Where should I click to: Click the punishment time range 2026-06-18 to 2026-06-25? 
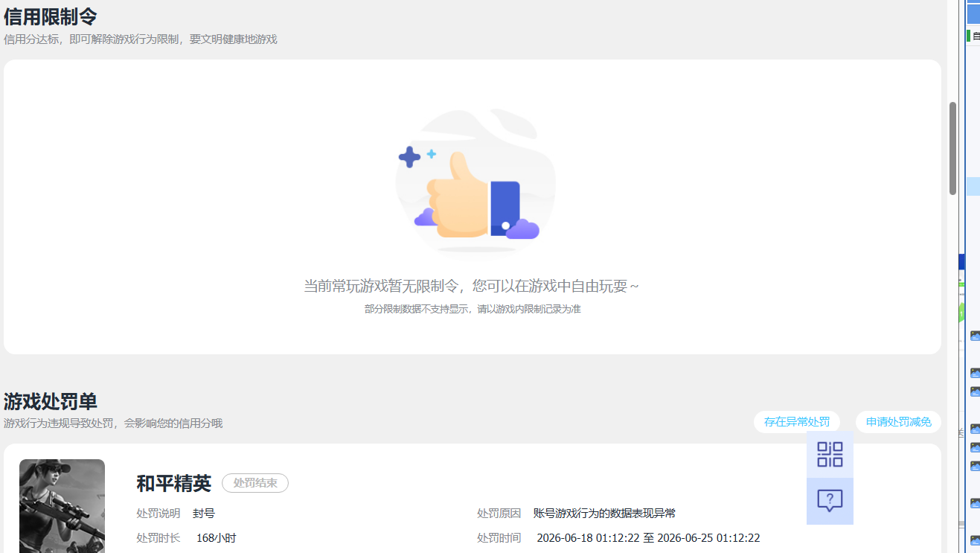tap(648, 537)
